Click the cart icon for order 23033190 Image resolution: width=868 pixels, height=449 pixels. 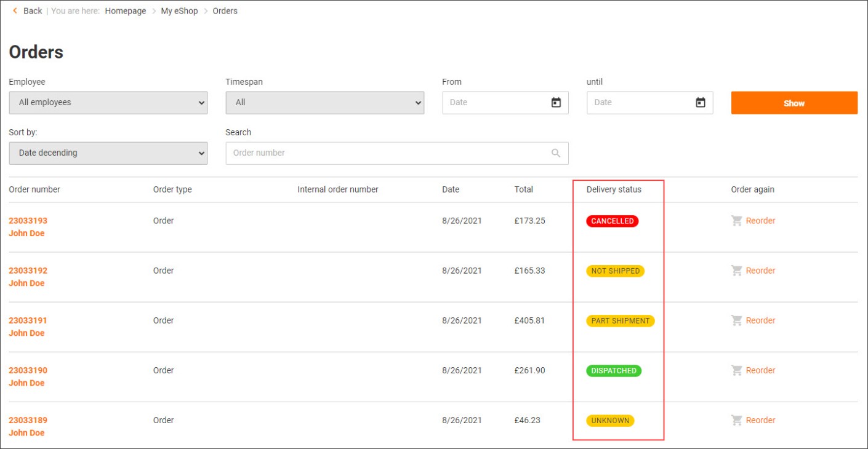[x=736, y=370]
